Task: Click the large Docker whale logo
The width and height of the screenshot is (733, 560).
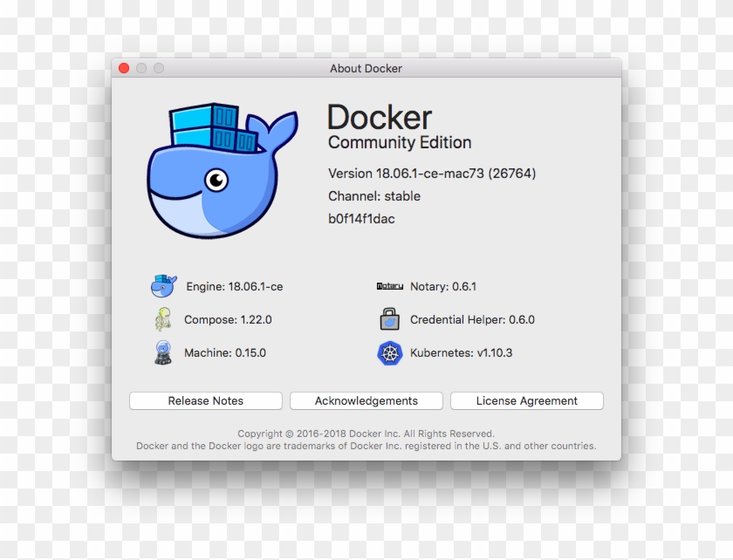Action: click(x=223, y=171)
